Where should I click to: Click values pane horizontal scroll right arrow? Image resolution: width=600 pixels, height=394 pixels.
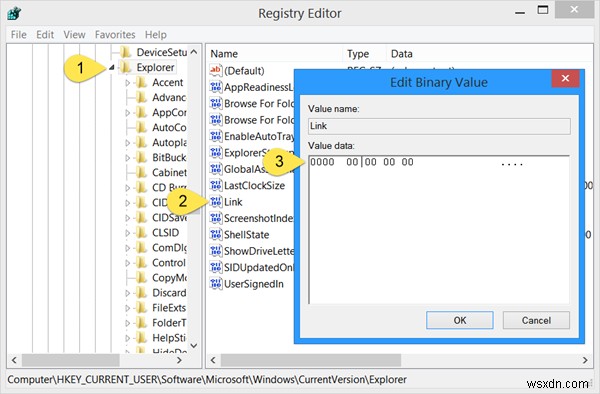(x=585, y=360)
